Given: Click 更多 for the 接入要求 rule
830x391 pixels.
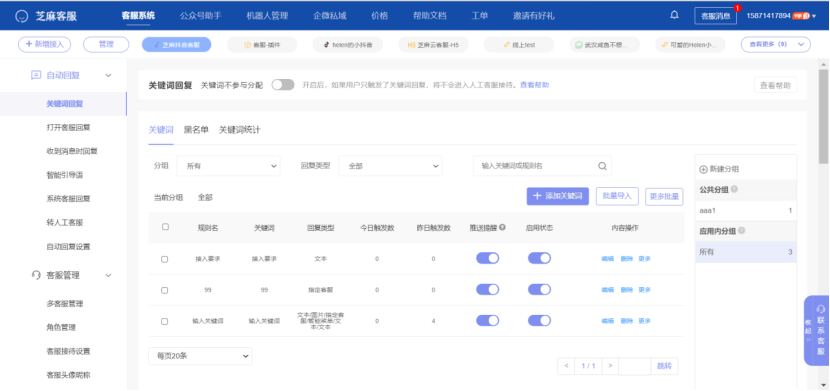Looking at the screenshot, I should coord(644,259).
